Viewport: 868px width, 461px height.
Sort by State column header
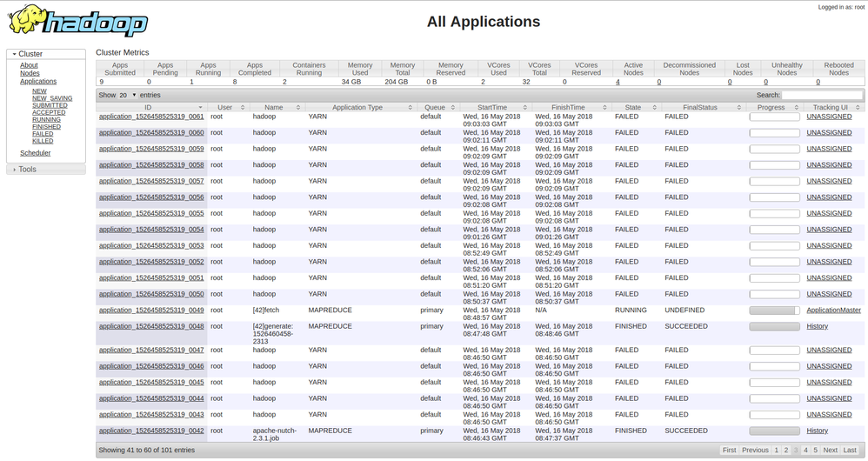tap(633, 108)
